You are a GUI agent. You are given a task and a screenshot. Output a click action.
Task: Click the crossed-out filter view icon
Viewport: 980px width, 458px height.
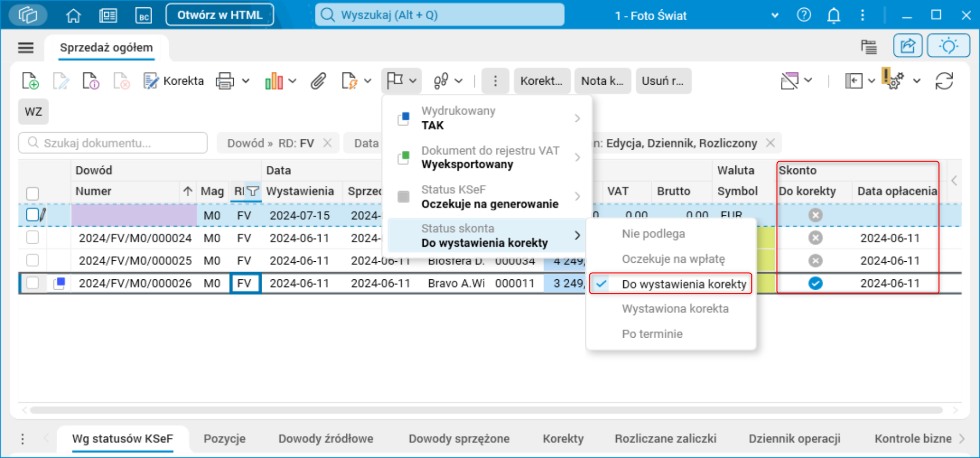tap(790, 81)
